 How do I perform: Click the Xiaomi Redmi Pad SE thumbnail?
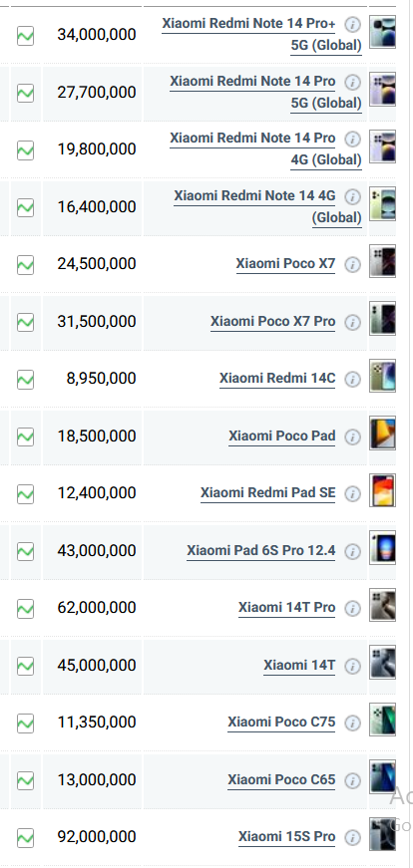(382, 490)
